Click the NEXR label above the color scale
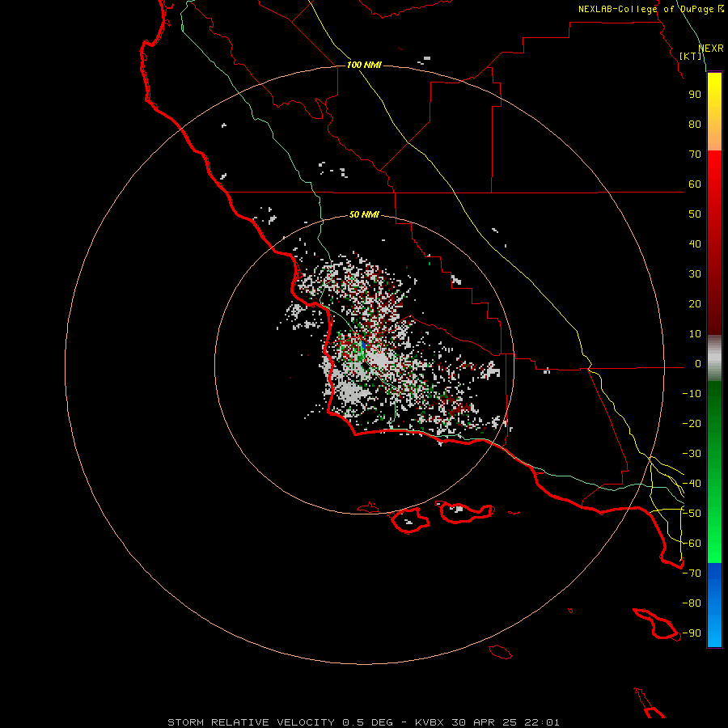This screenshot has width=728, height=728. (711, 49)
